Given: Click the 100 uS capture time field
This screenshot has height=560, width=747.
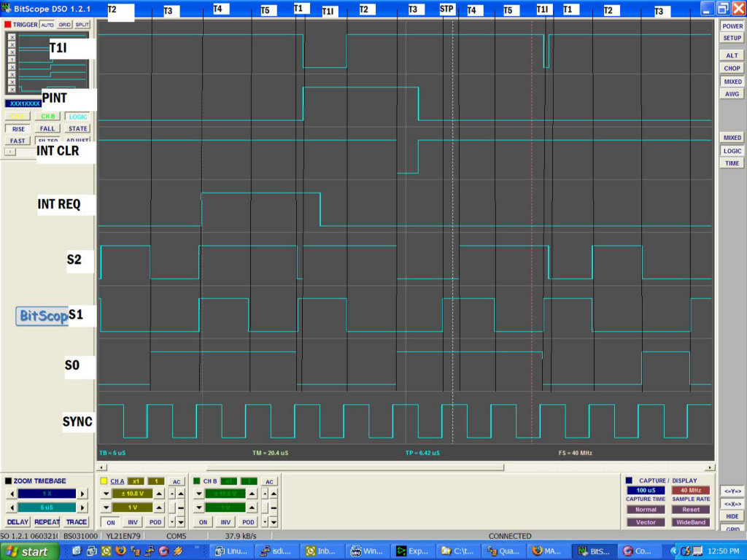Looking at the screenshot, I should [x=646, y=490].
